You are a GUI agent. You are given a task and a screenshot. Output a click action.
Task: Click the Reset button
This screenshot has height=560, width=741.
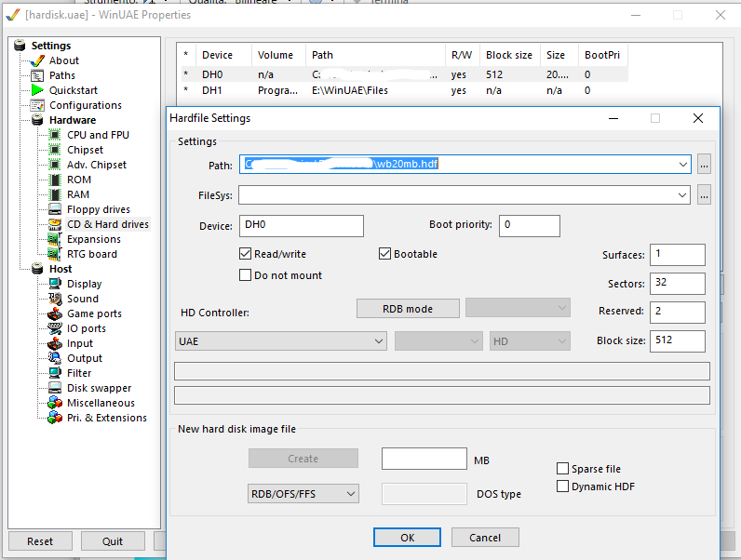40,541
